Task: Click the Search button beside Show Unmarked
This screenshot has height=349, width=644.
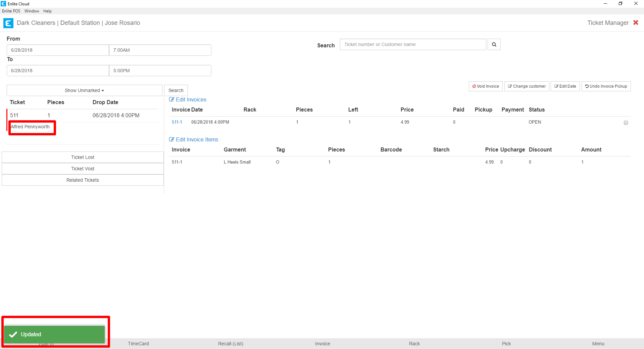Action: pos(176,90)
